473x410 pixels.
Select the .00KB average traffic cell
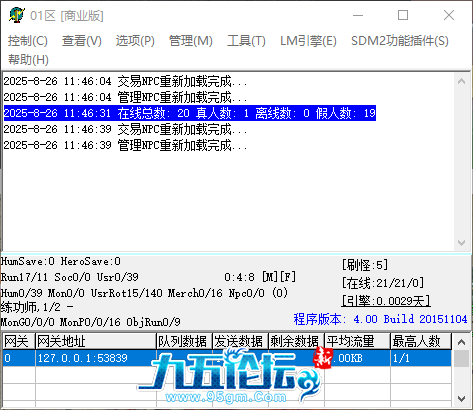click(x=358, y=358)
